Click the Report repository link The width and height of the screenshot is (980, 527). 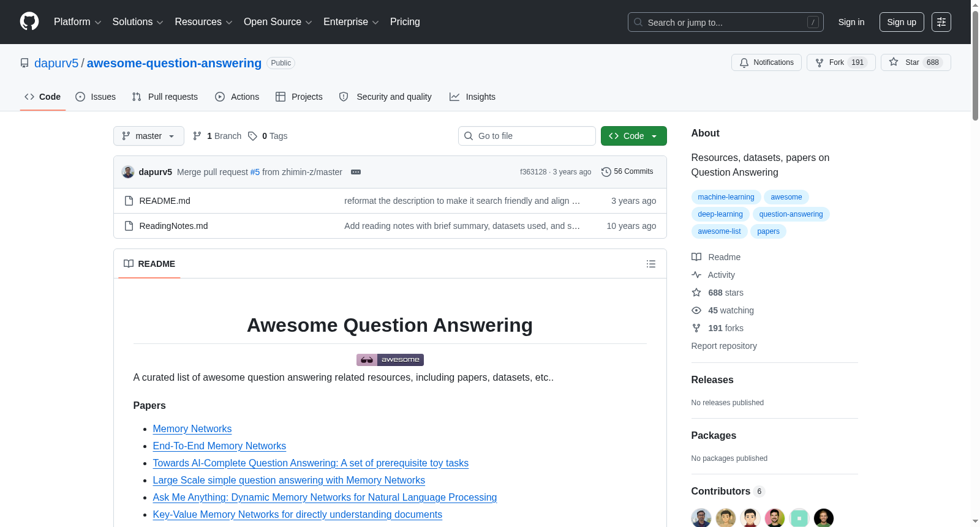click(724, 346)
